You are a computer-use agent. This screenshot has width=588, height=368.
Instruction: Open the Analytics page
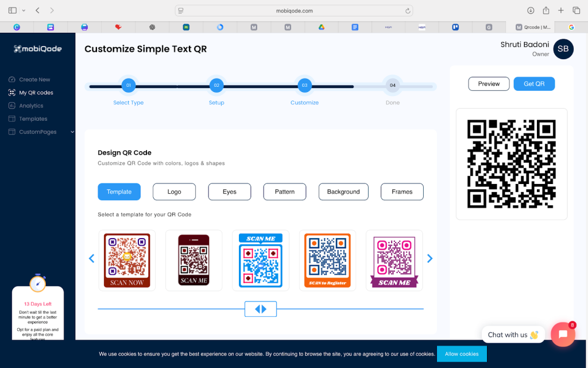(31, 106)
